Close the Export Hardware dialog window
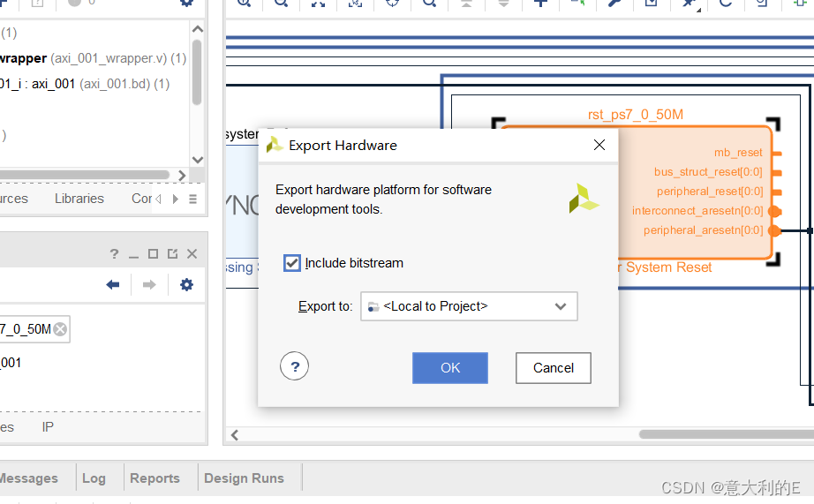The height and width of the screenshot is (504, 814). click(599, 145)
